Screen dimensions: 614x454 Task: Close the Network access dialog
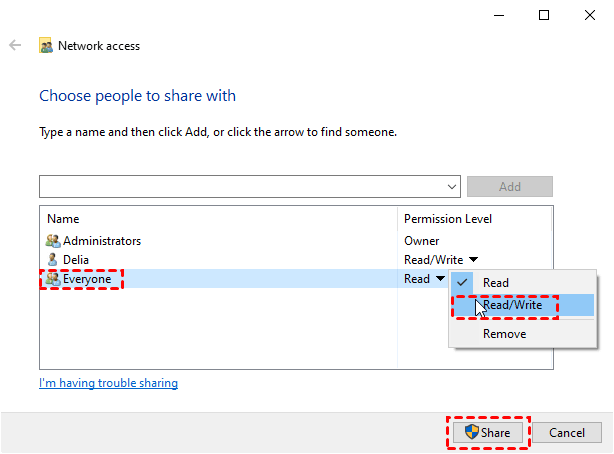(x=589, y=15)
